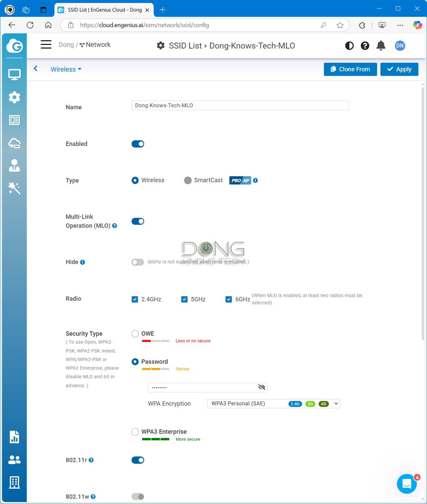Toggle the 802.11w switch
Viewport: 427px width, 504px height.
pos(138,497)
